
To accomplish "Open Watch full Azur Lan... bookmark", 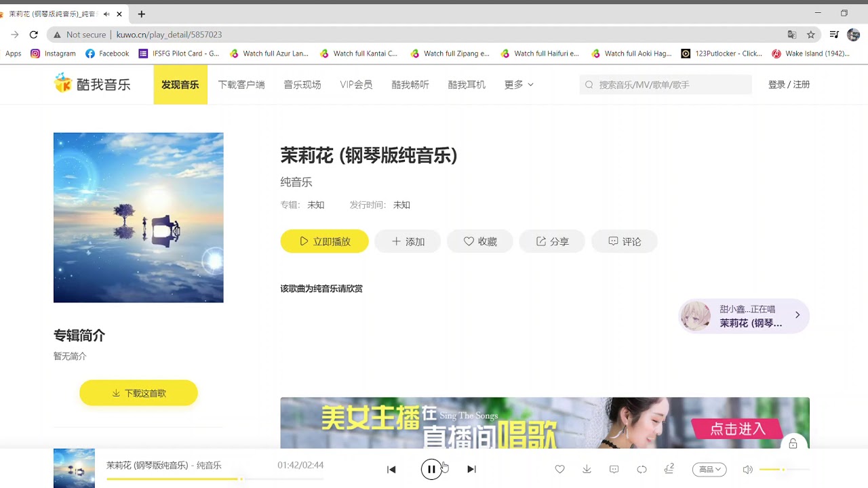I will pos(269,54).
